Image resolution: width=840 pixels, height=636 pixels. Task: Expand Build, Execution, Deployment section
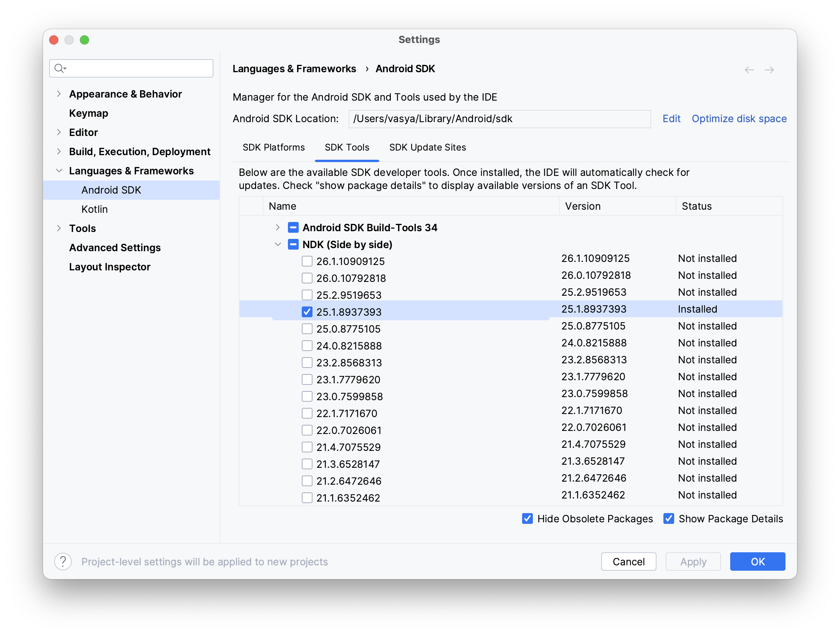coord(59,151)
